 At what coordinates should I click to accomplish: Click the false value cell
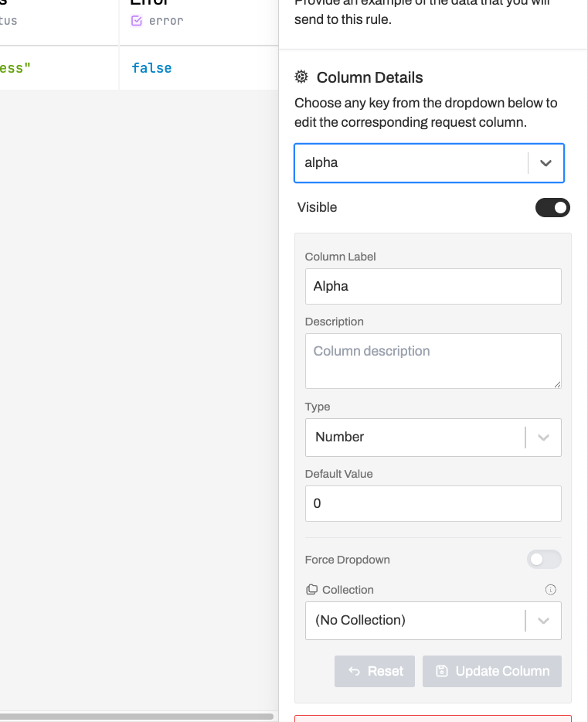point(151,68)
